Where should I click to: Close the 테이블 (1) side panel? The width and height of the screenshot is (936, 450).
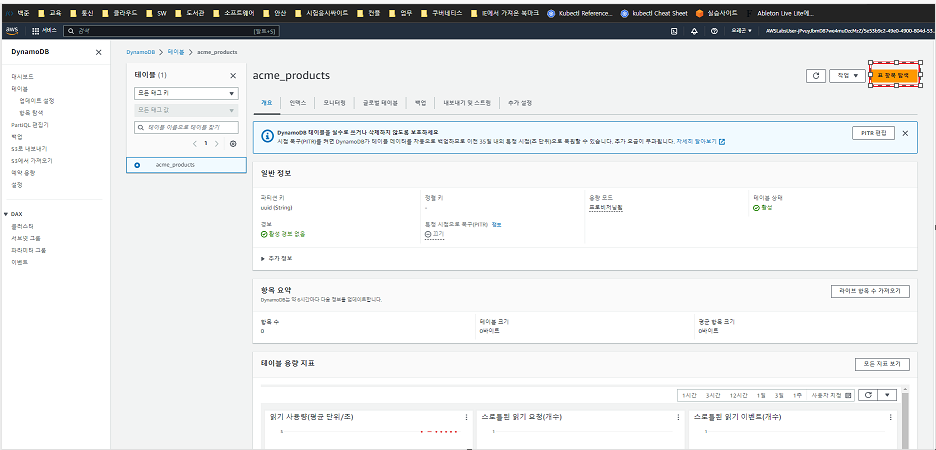(x=233, y=76)
